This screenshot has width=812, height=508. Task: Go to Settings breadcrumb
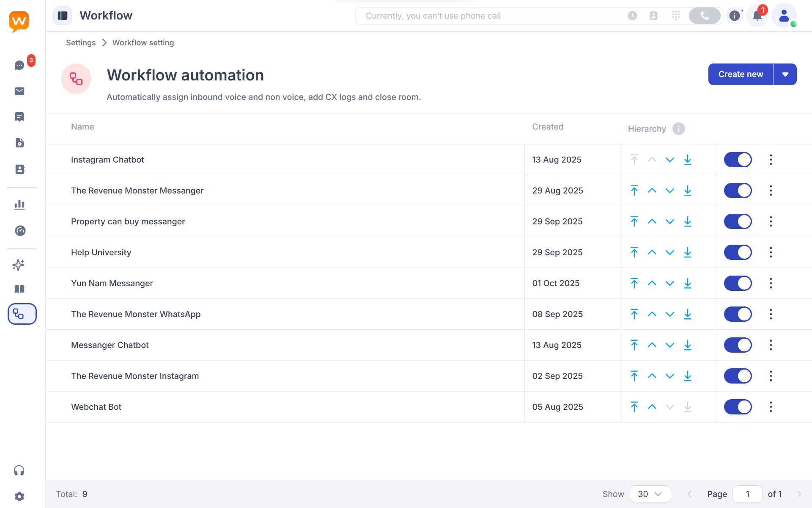click(x=81, y=43)
